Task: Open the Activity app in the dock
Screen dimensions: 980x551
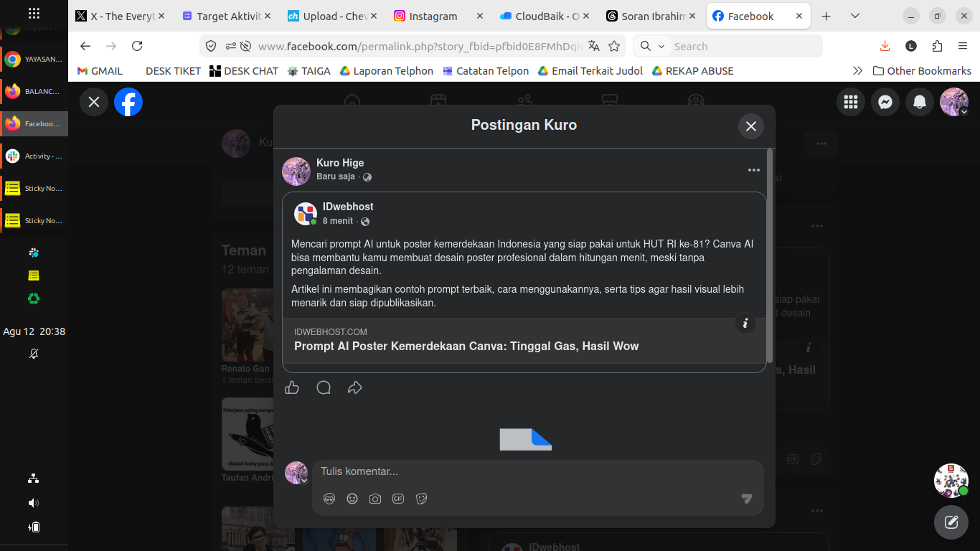Action: tap(34, 156)
